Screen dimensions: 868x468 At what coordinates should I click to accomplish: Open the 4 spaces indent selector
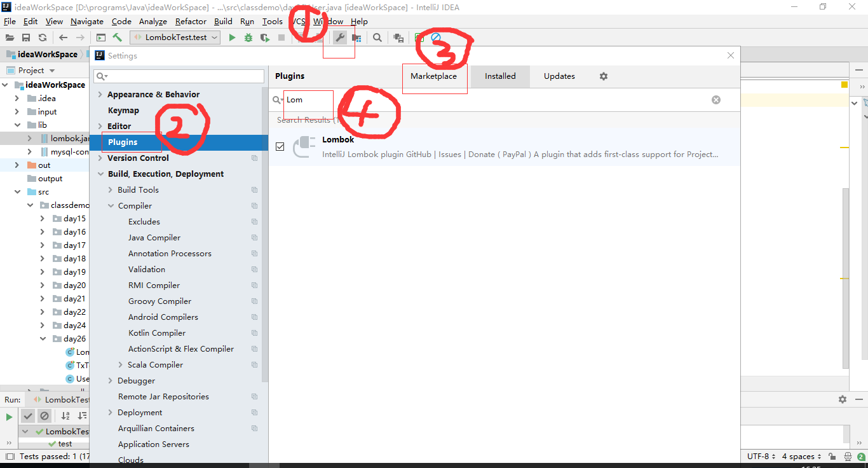tap(801, 457)
